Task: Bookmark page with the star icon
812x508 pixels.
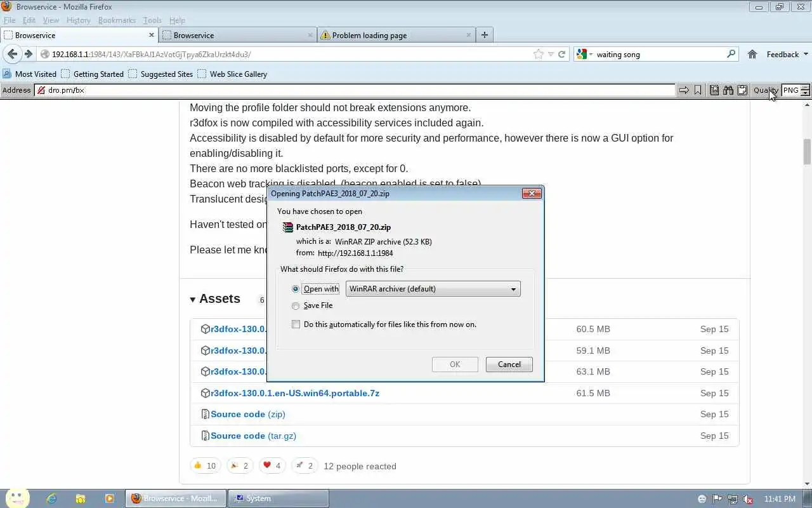Action: pyautogui.click(x=539, y=55)
